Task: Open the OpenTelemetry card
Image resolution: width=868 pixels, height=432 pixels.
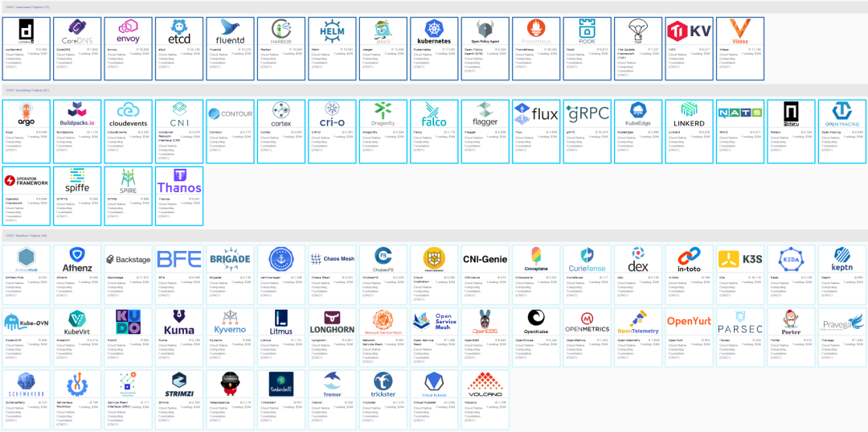Action: 637,337
